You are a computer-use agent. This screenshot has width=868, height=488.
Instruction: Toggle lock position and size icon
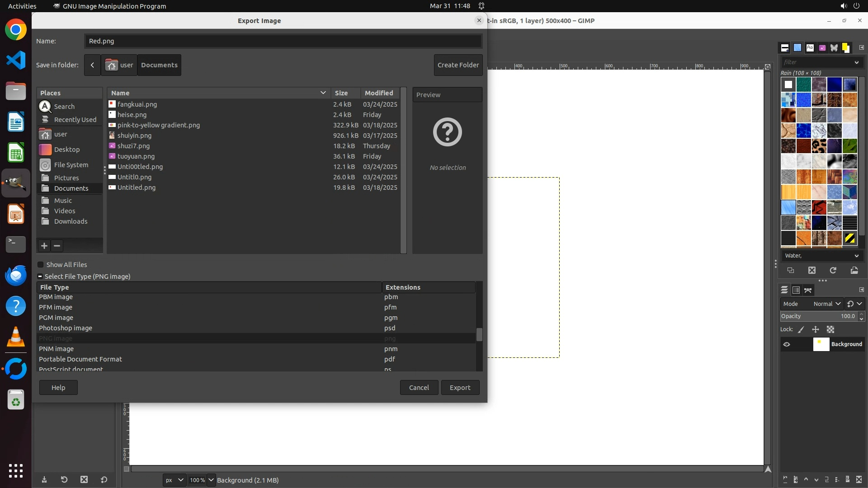tap(816, 330)
